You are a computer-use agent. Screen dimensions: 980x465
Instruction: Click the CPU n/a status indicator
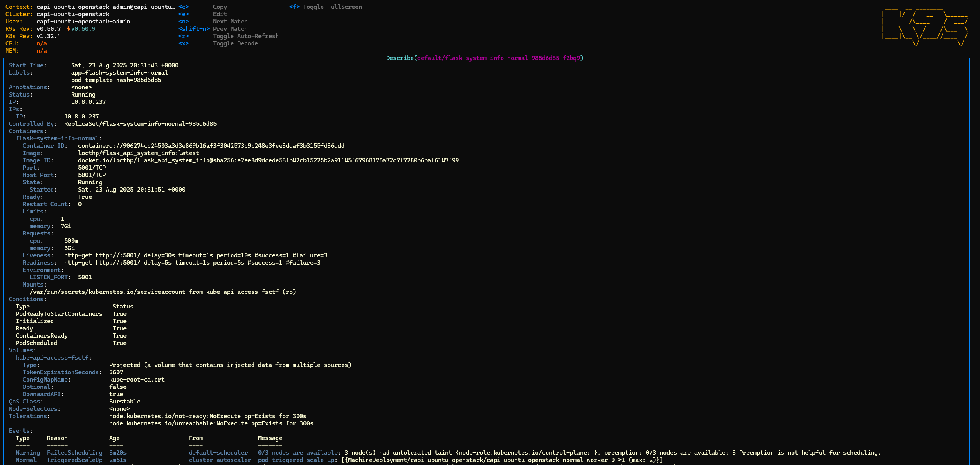(41, 43)
